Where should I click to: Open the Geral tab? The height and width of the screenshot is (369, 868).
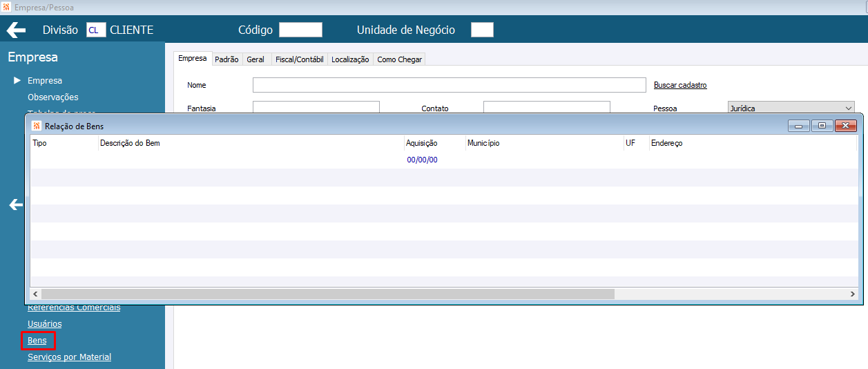255,59
